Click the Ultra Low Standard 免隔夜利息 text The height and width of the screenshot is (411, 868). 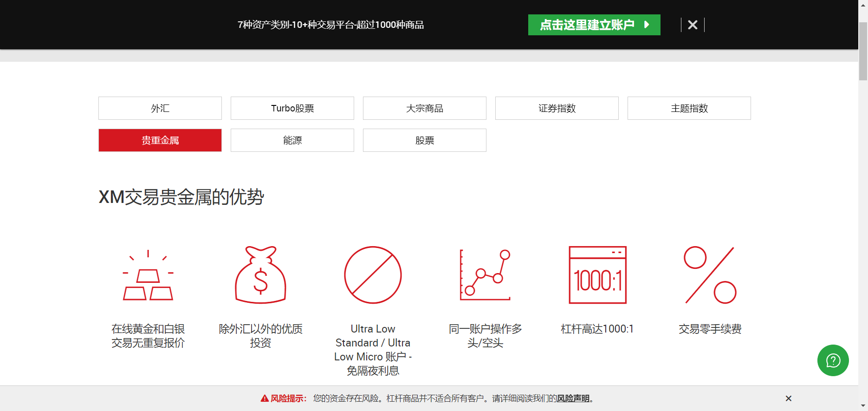click(373, 350)
